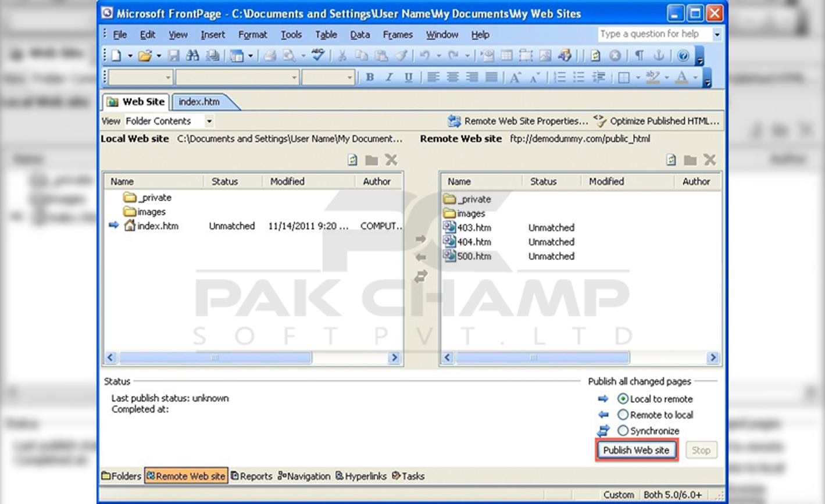Expand the Font Color dropdown arrow
Image resolution: width=825 pixels, height=504 pixels.
[695, 78]
